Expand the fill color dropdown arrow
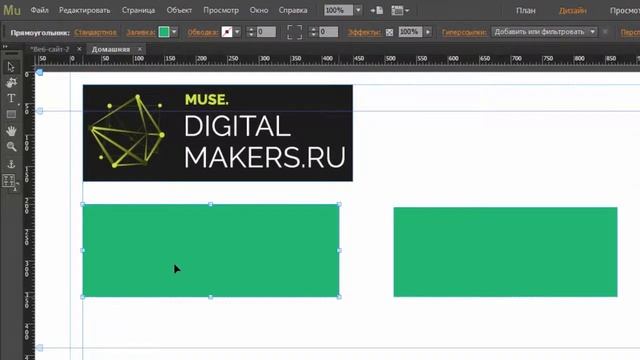The height and width of the screenshot is (360, 640). pos(174,32)
